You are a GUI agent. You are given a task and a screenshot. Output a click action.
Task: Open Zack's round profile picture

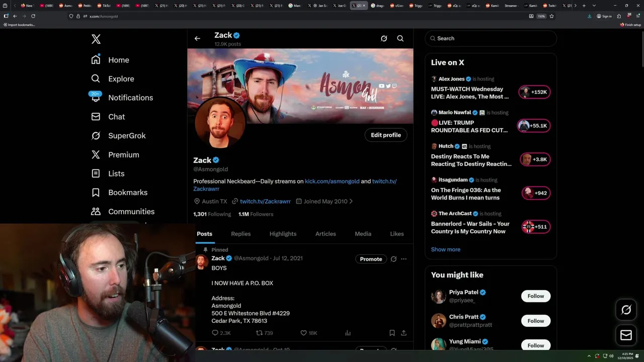220,123
